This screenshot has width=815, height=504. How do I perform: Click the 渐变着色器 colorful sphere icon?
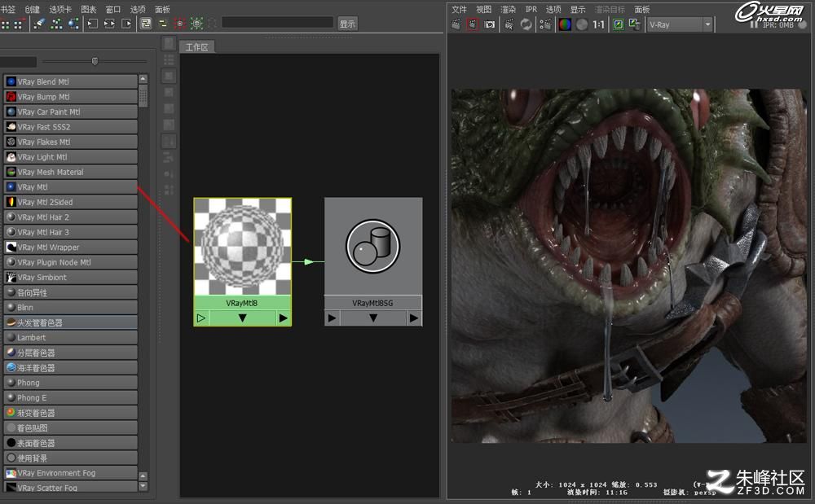click(x=11, y=413)
